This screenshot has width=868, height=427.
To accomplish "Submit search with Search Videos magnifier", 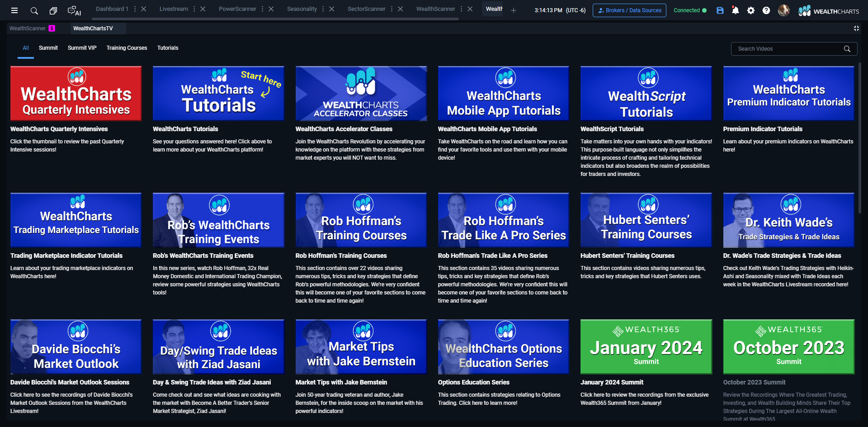I will click(847, 49).
